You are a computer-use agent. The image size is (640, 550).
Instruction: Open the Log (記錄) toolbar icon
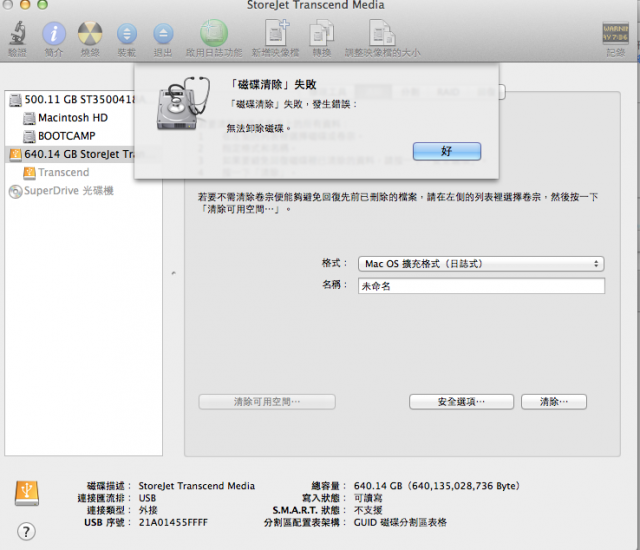click(616, 33)
